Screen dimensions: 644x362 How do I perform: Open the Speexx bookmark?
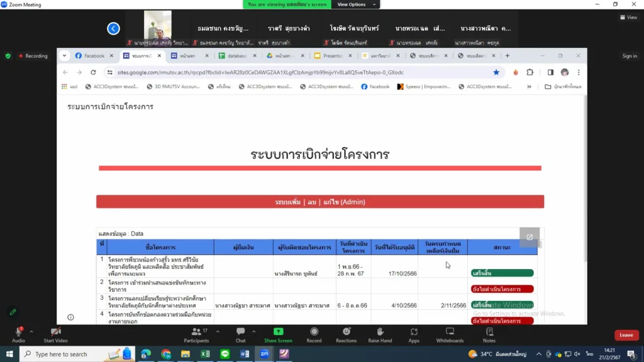423,87
